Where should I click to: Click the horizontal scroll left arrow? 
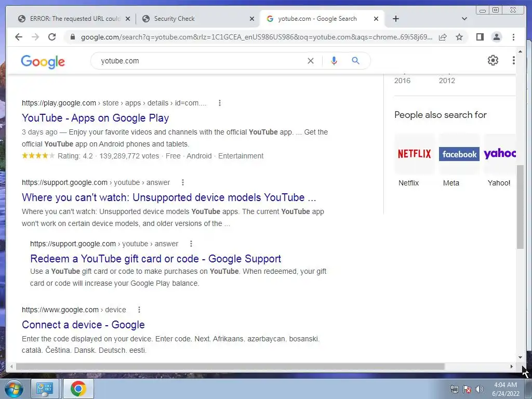(11, 366)
